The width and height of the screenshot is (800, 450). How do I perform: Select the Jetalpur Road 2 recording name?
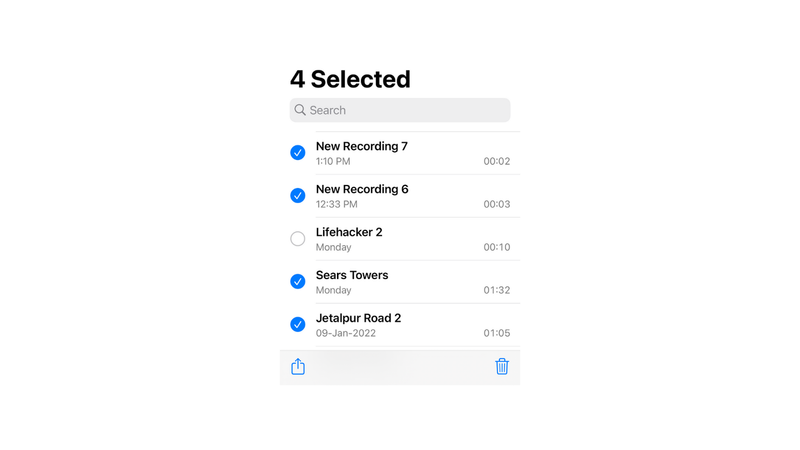pyautogui.click(x=359, y=318)
